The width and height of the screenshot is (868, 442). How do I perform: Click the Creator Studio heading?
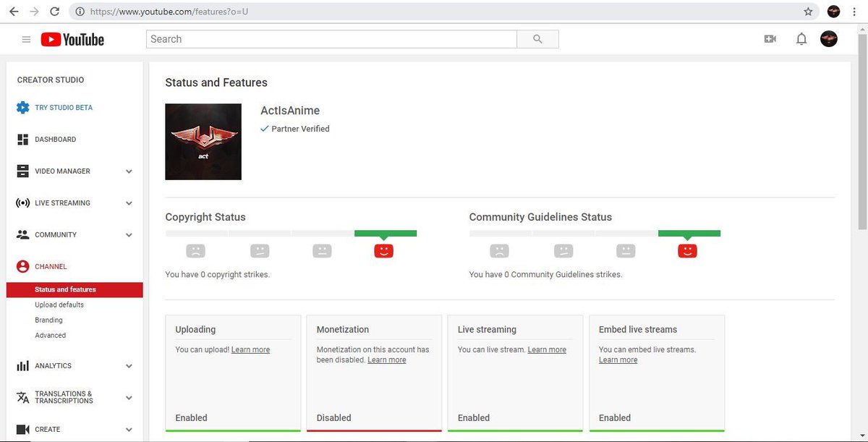(x=51, y=80)
